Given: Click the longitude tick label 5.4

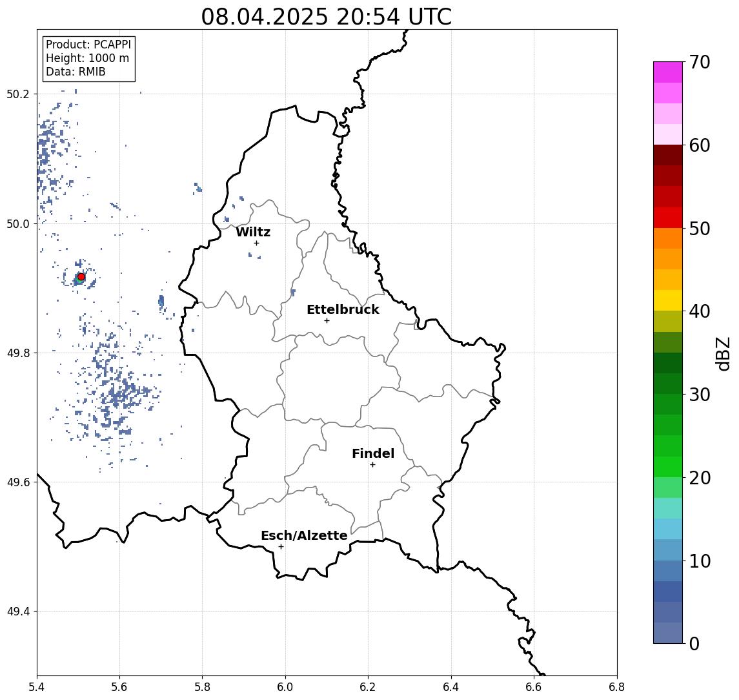Looking at the screenshot, I should (37, 687).
